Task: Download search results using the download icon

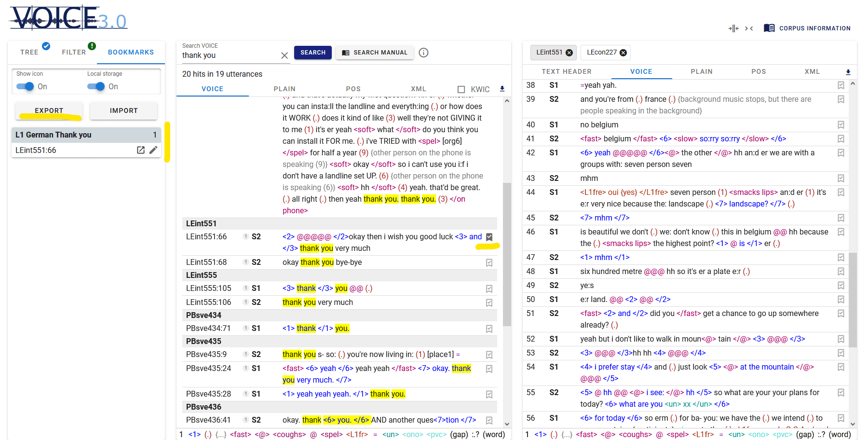Action: tap(502, 89)
